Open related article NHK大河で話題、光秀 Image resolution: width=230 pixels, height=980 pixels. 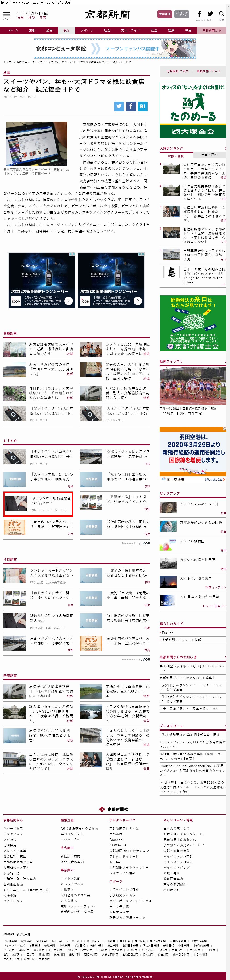(x=51, y=393)
